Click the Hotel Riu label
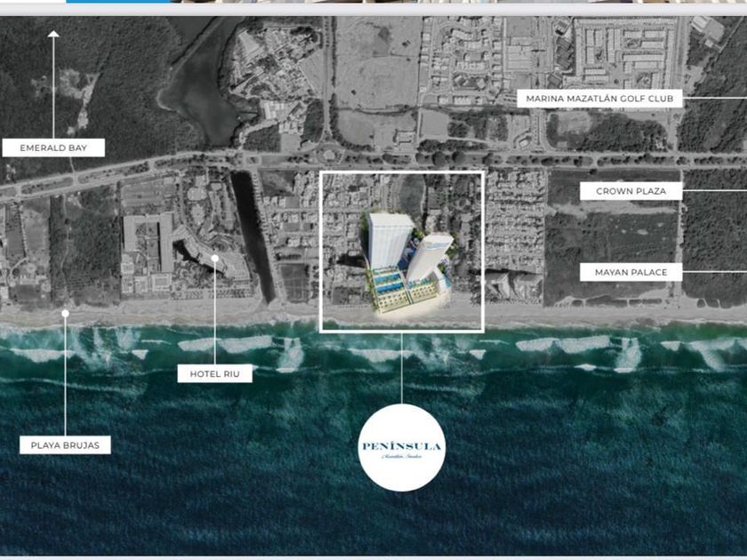Image resolution: width=747 pixels, height=560 pixels. coord(215,374)
